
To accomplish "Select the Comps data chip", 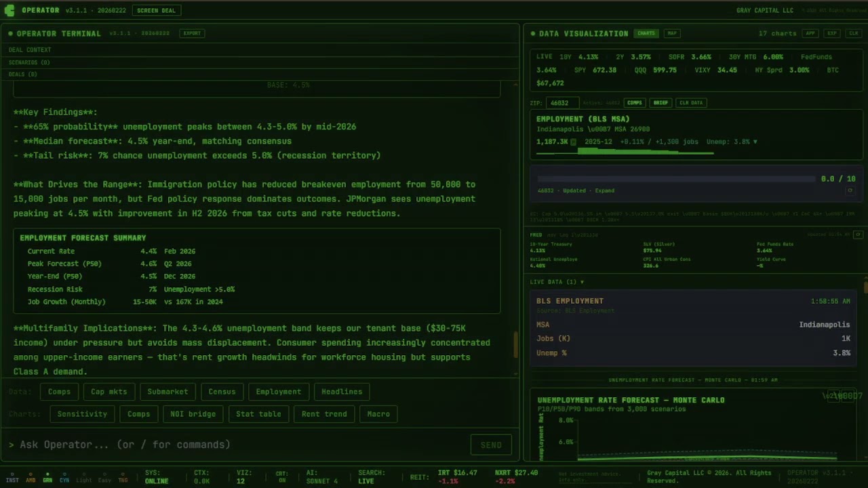I will point(59,392).
